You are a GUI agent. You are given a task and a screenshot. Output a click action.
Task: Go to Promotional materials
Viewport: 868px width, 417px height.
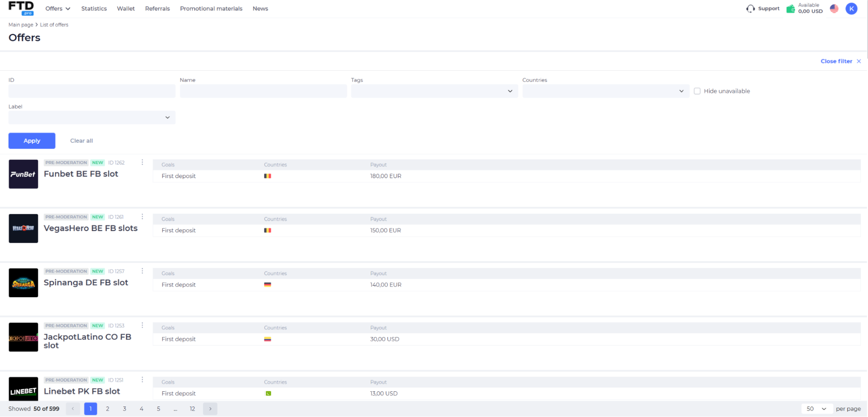pos(211,9)
